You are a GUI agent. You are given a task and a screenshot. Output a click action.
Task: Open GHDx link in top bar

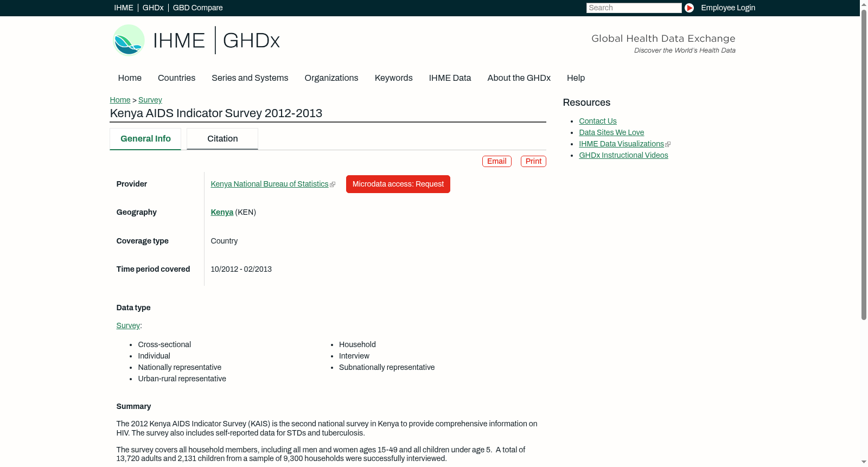point(153,8)
